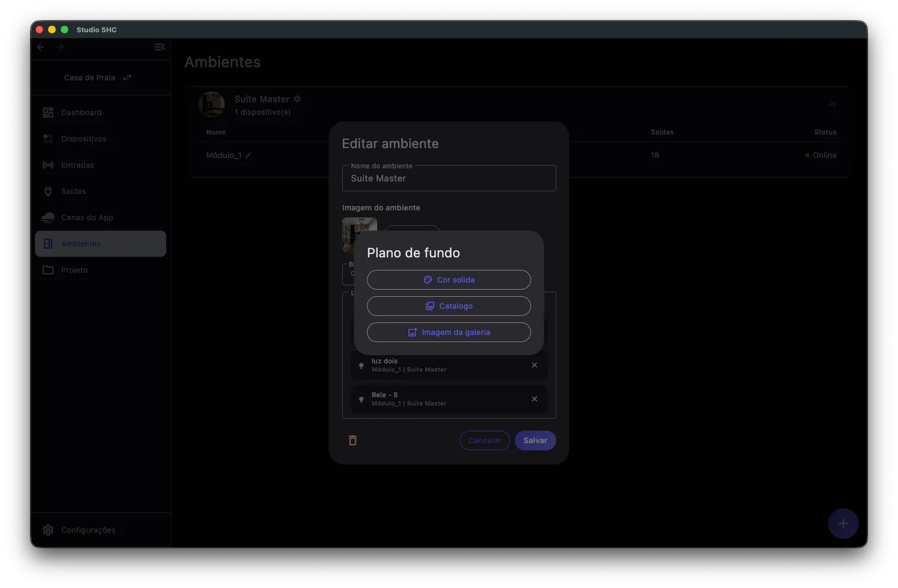Click the gear icon next to Suite Master
Image resolution: width=898 pixels, height=588 pixels.
coord(297,99)
